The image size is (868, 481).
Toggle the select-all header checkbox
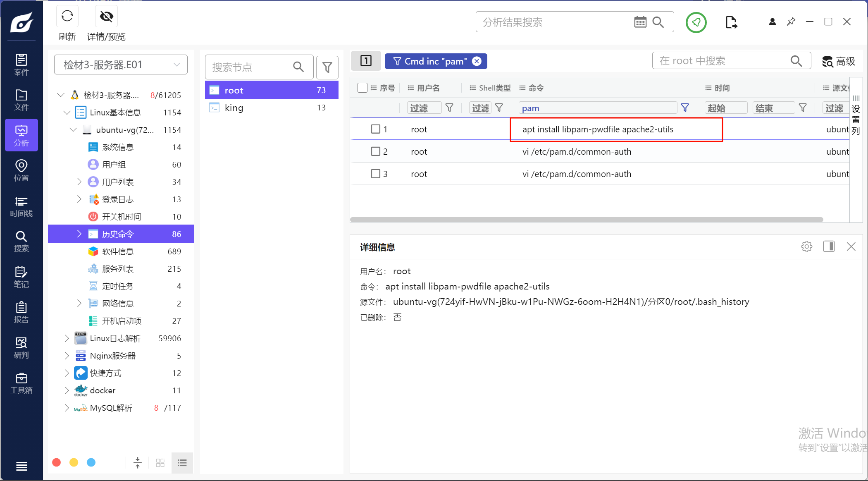(362, 88)
